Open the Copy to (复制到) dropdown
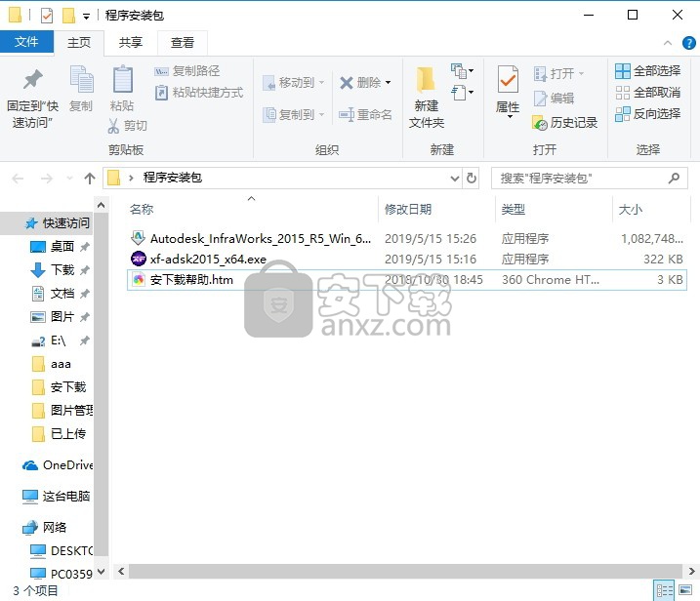700x601 pixels. [293, 115]
